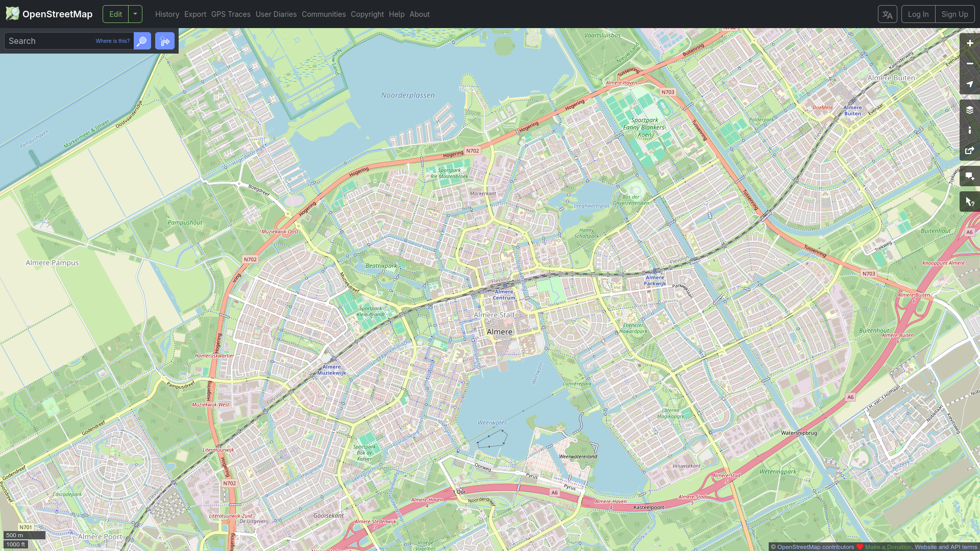Click the 'Vaartsluisbos' label
Image resolution: width=980 pixels, height=551 pixels.
[x=602, y=36]
